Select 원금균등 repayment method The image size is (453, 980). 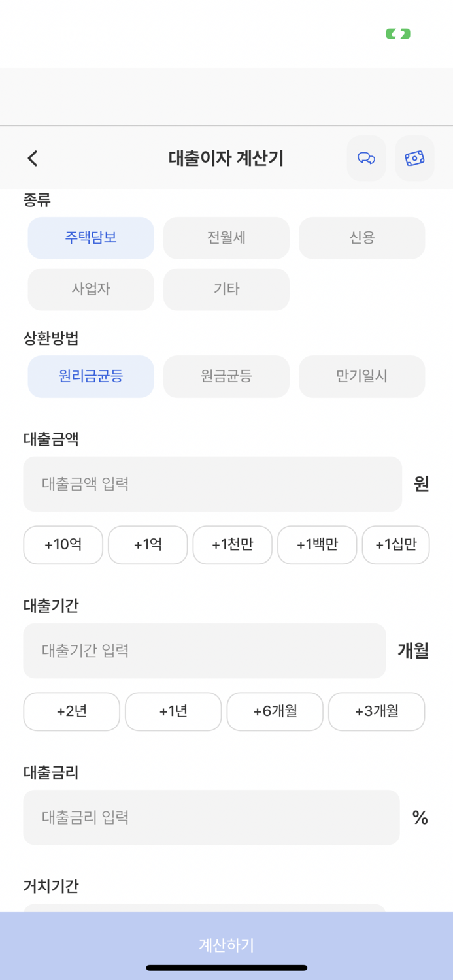[226, 376]
